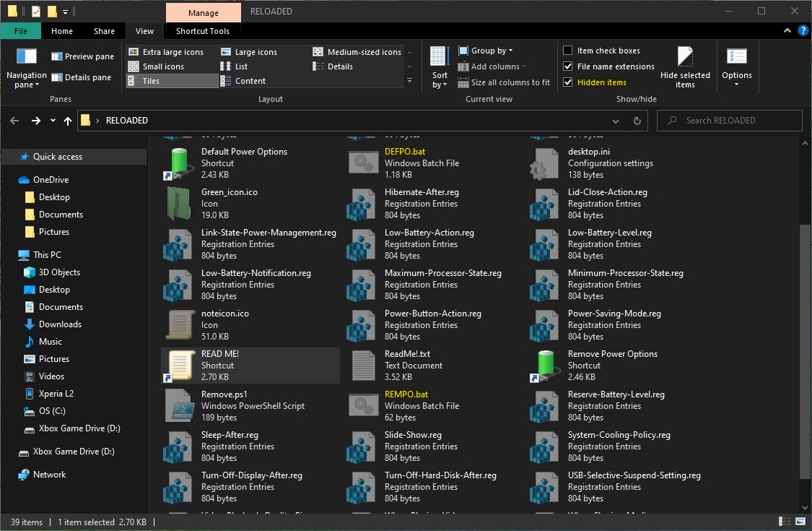Switch to the Home ribbon tab
Screen dimensions: 812x531
(x=61, y=31)
